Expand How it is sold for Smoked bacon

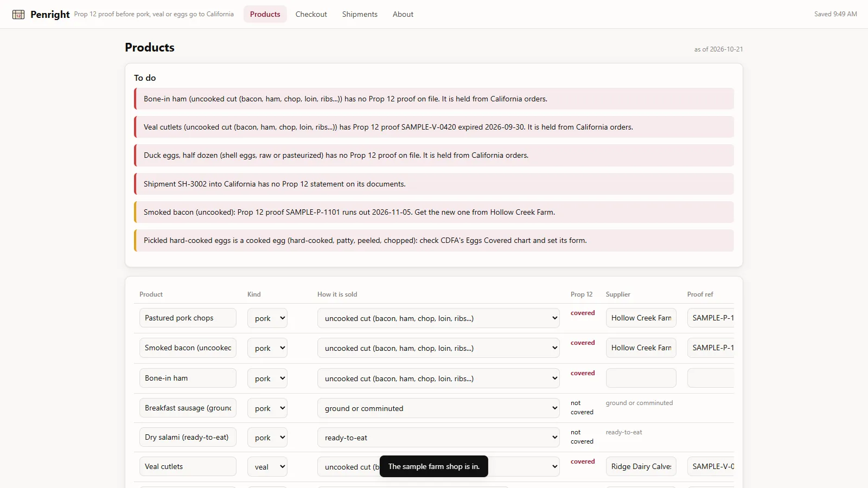[438, 348]
